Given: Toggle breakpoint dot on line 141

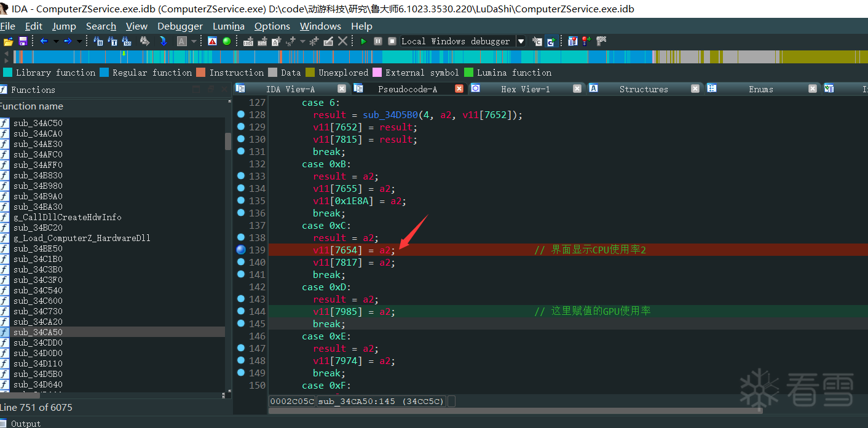Looking at the screenshot, I should pos(240,274).
